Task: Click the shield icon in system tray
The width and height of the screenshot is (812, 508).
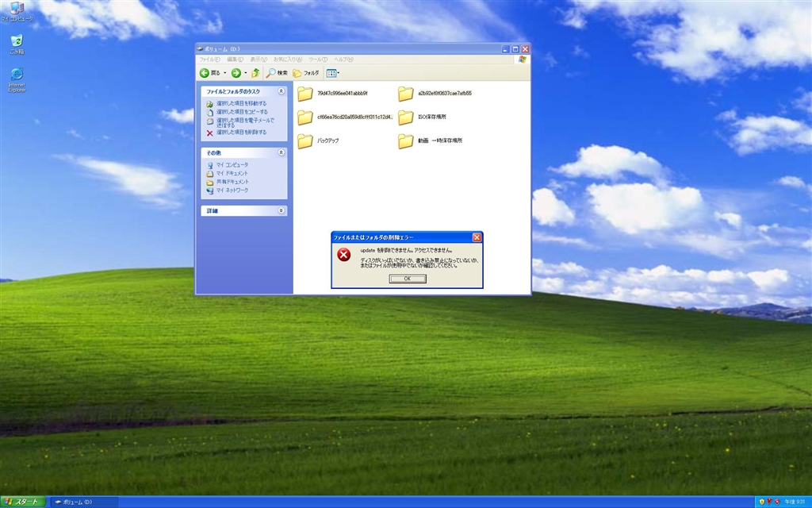Action: [x=762, y=502]
